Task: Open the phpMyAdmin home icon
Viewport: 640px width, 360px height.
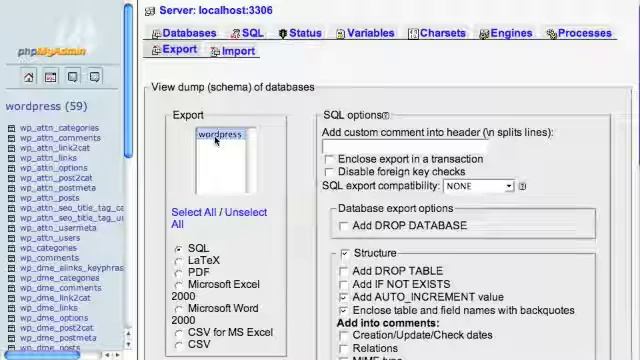Action: click(x=29, y=77)
